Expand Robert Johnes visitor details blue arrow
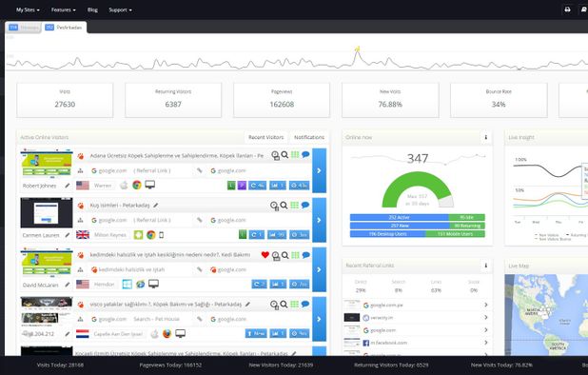588x375 pixels. click(319, 170)
